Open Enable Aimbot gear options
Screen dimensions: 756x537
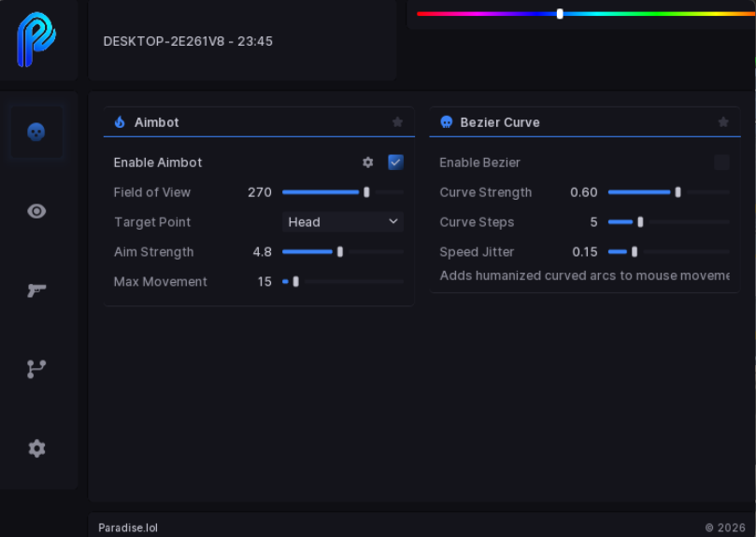pos(368,163)
